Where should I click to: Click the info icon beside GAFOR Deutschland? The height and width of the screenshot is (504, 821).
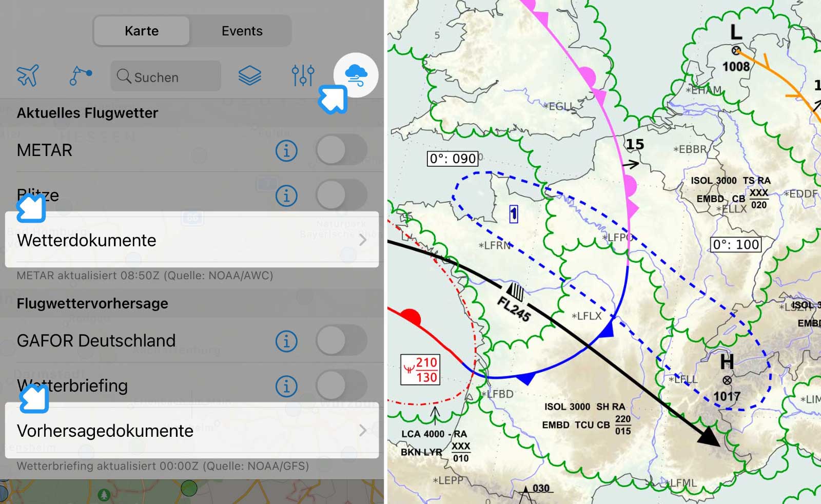click(x=287, y=341)
